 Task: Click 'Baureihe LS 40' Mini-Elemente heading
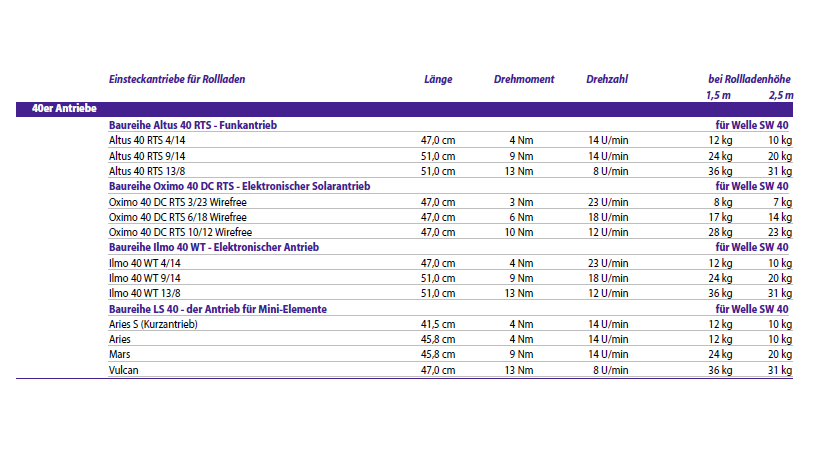pyautogui.click(x=218, y=309)
